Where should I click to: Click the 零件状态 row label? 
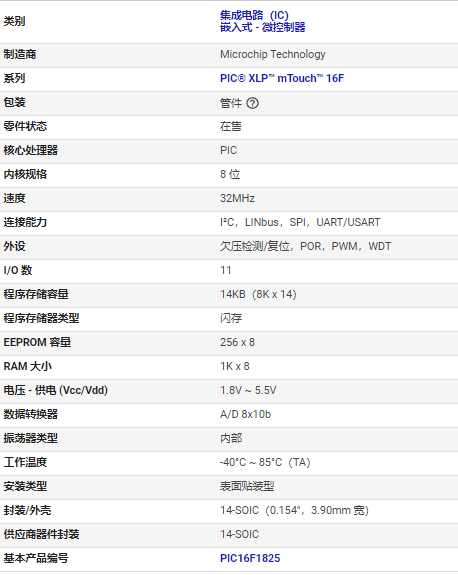(25, 126)
